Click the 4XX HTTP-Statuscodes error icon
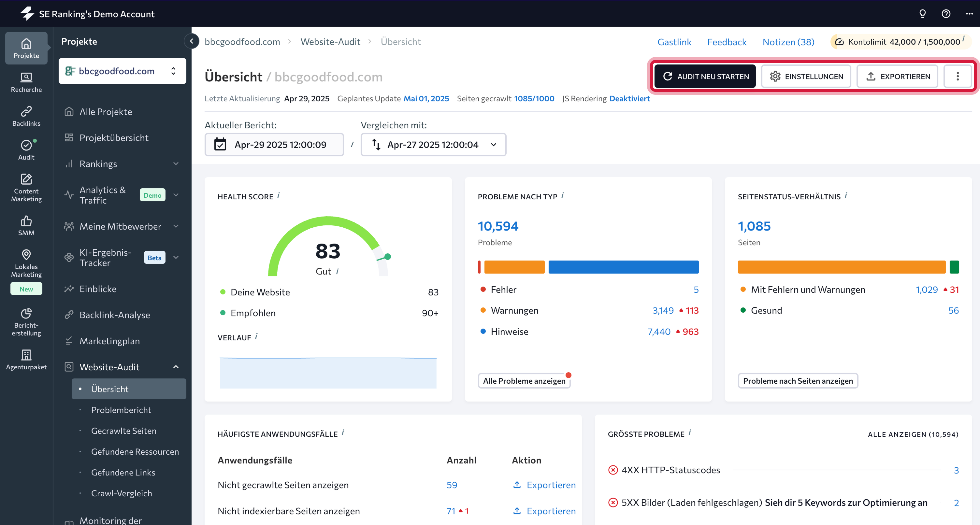980x525 pixels. click(613, 470)
